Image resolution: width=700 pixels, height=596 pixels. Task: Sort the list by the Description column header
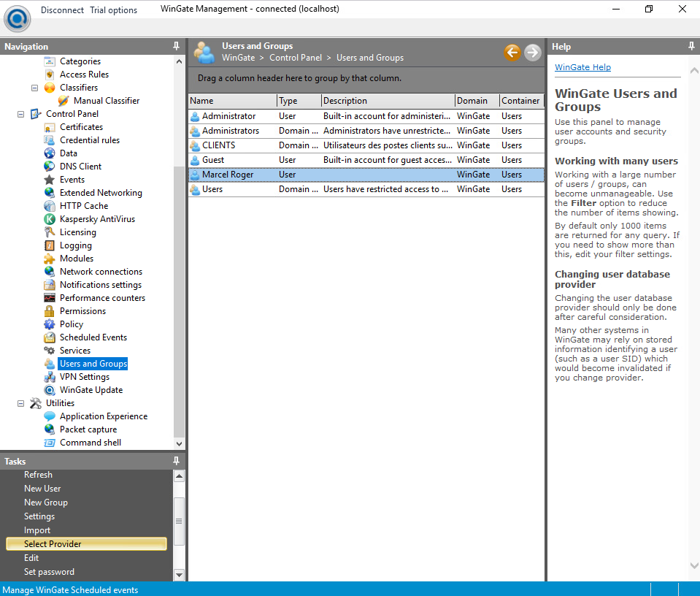click(387, 101)
